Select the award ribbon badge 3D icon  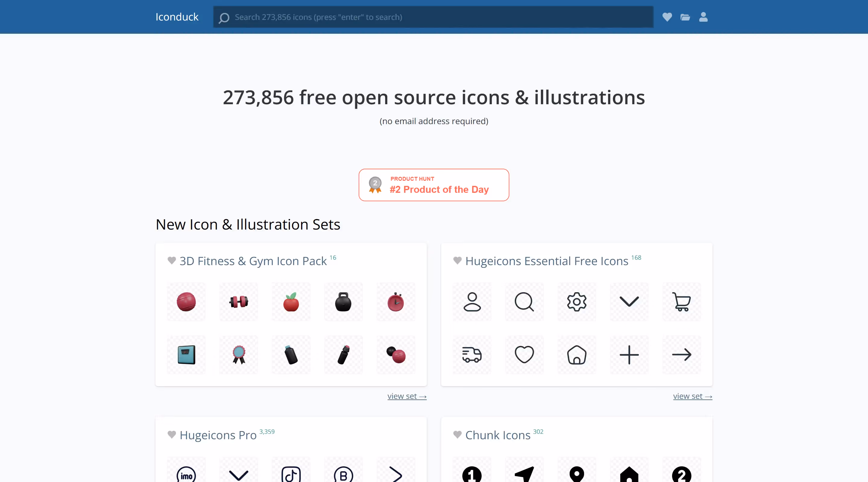239,354
